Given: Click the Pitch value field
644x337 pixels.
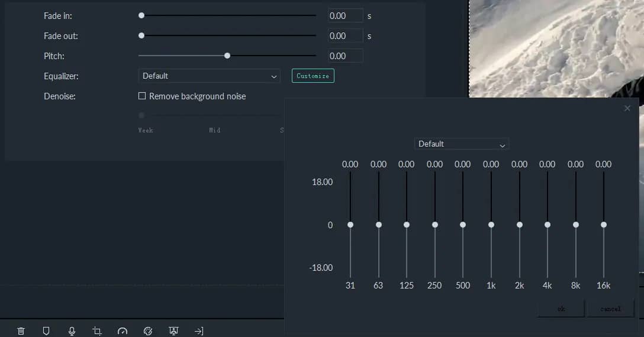Looking at the screenshot, I should tap(346, 56).
